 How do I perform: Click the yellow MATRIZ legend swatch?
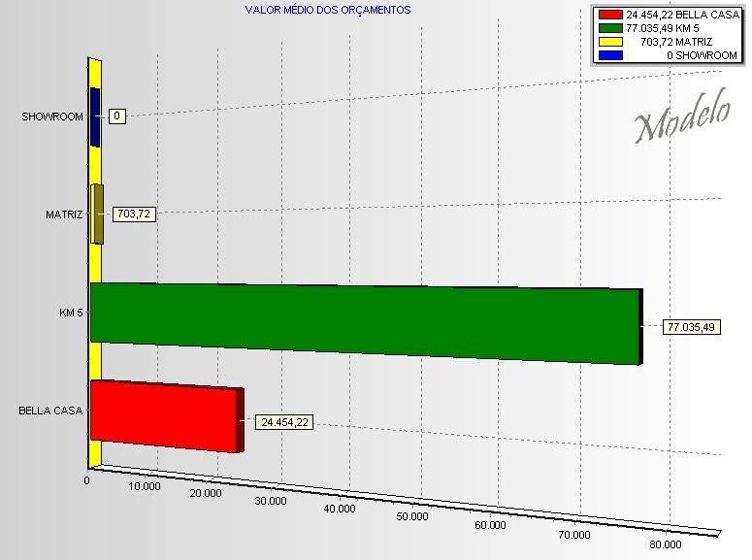pos(610,42)
